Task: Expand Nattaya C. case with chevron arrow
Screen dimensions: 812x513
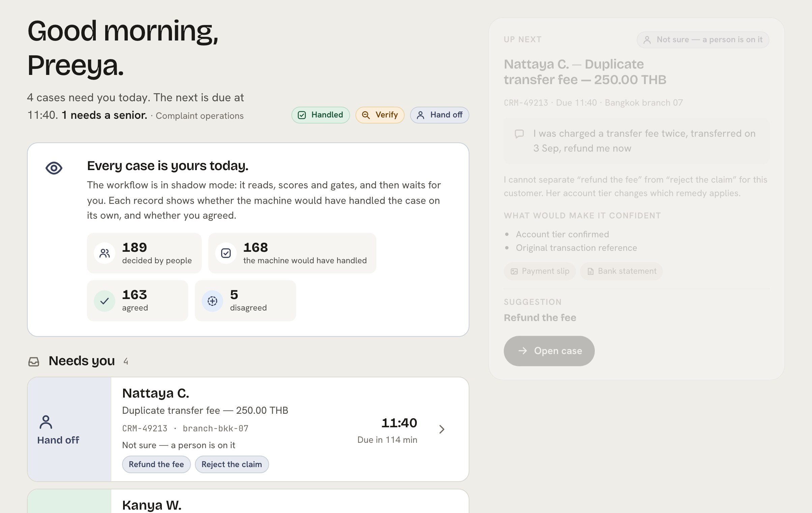Action: click(442, 429)
